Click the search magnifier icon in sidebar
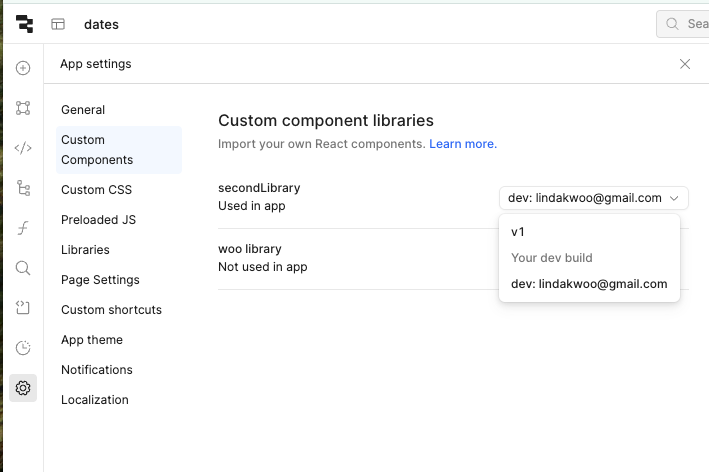709x472 pixels. [23, 268]
